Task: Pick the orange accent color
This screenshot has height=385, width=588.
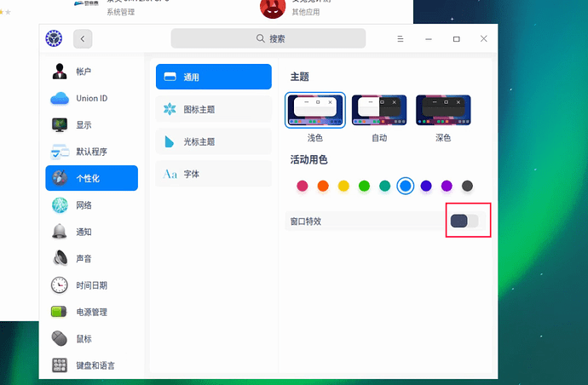Action: [323, 186]
